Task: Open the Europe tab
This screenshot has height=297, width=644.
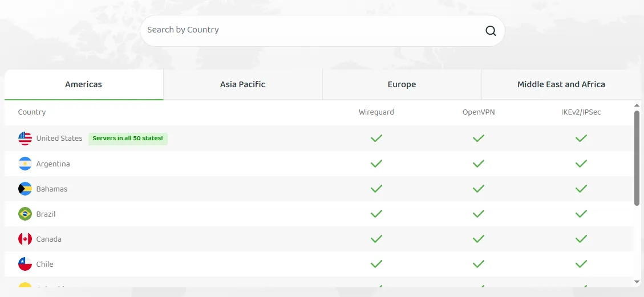Action: coord(402,84)
